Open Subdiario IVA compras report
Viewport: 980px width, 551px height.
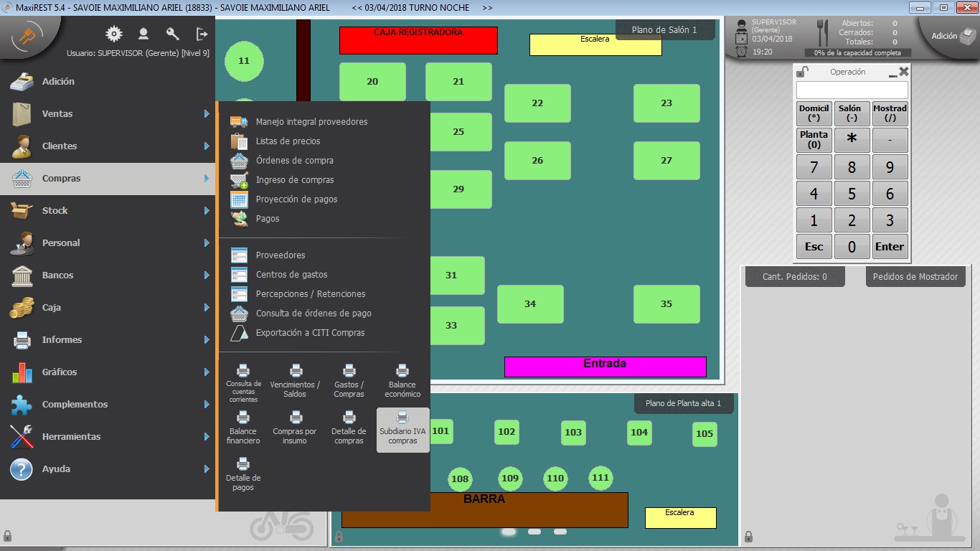(x=402, y=430)
